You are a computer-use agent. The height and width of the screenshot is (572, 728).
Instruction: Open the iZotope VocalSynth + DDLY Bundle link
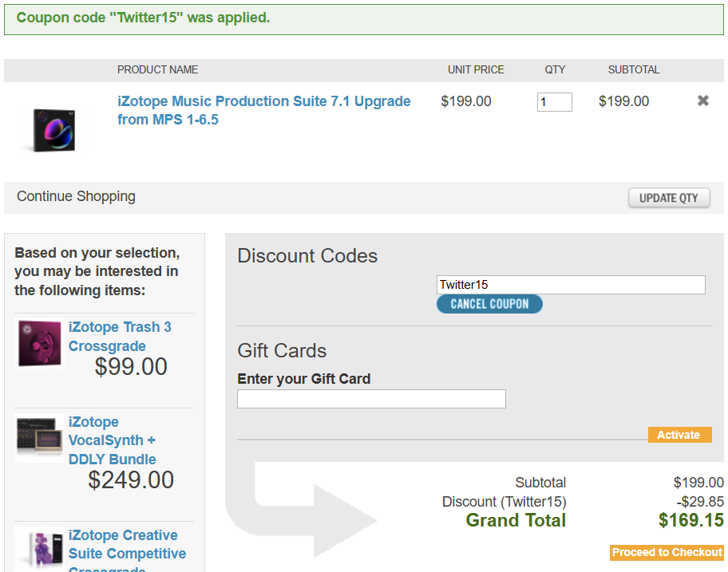coord(113,440)
